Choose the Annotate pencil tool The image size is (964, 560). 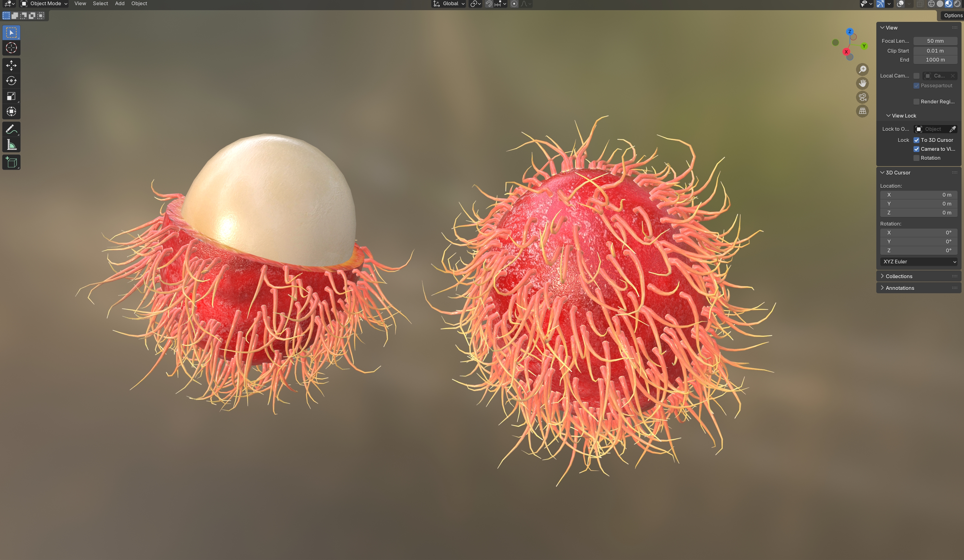11,129
